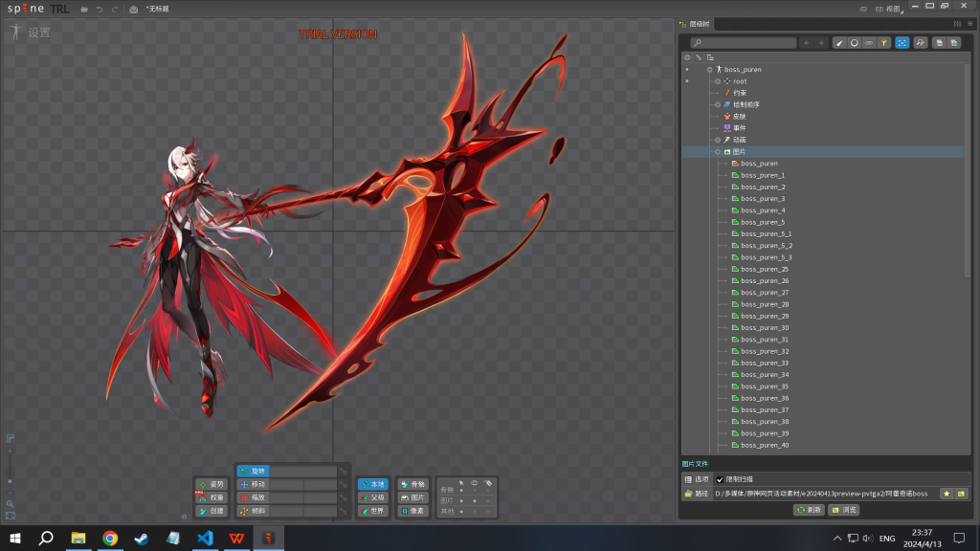Click the star favorite icon beside path
The width and height of the screenshot is (980, 551).
tap(947, 494)
